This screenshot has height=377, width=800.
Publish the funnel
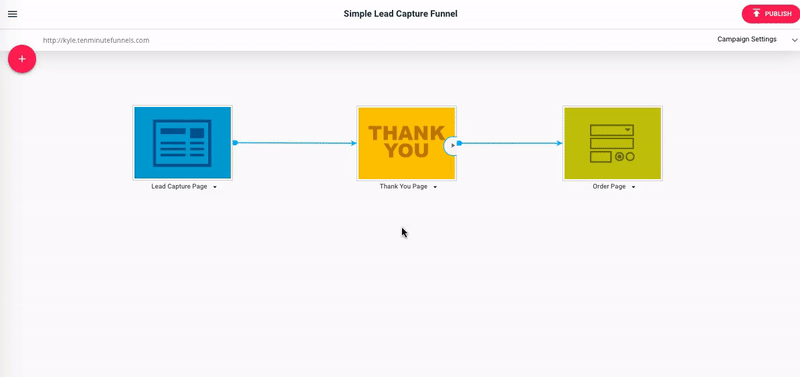(770, 14)
